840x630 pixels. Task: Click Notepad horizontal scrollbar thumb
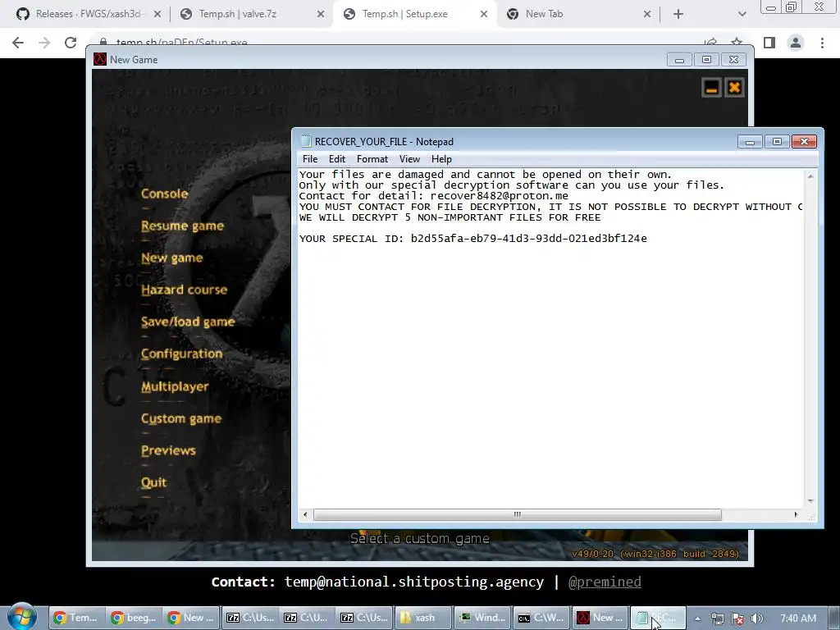(517, 515)
